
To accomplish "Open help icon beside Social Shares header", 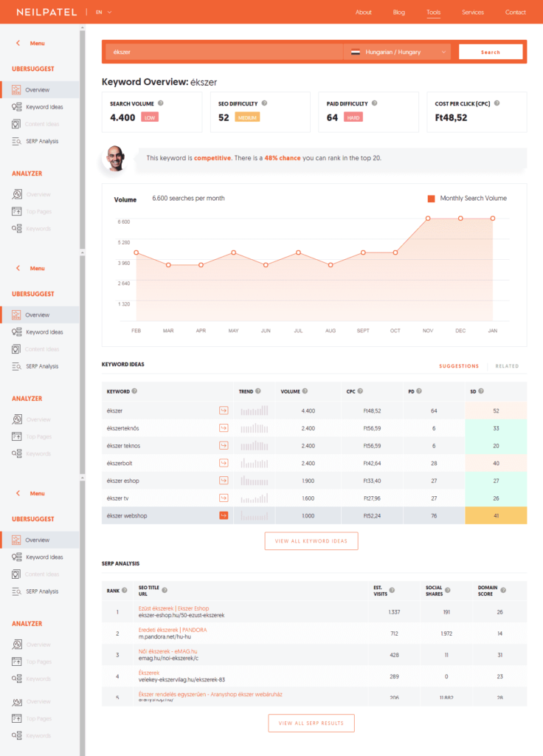I will pyautogui.click(x=448, y=590).
